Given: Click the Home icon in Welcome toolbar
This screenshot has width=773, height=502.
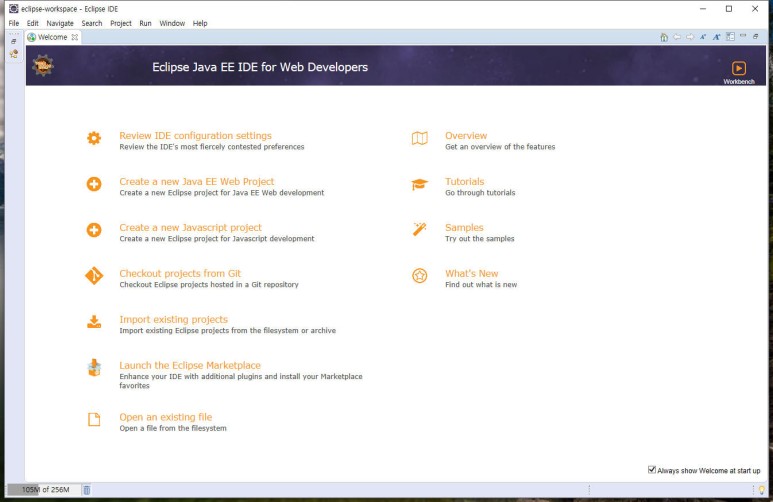Looking at the screenshot, I should pos(664,37).
